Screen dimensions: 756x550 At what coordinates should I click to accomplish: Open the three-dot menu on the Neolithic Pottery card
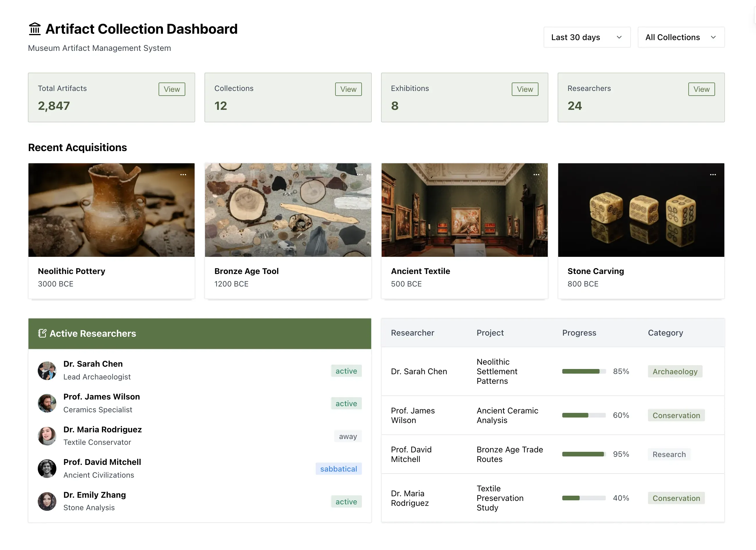click(x=183, y=175)
